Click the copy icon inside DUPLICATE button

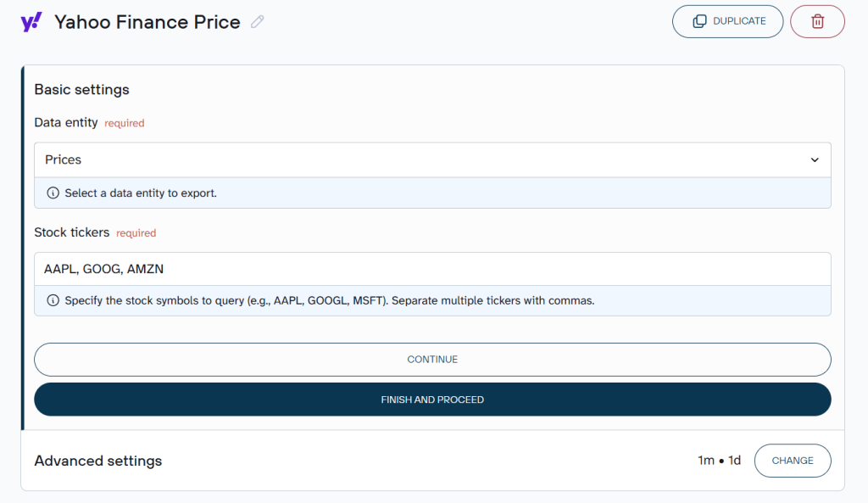point(701,20)
